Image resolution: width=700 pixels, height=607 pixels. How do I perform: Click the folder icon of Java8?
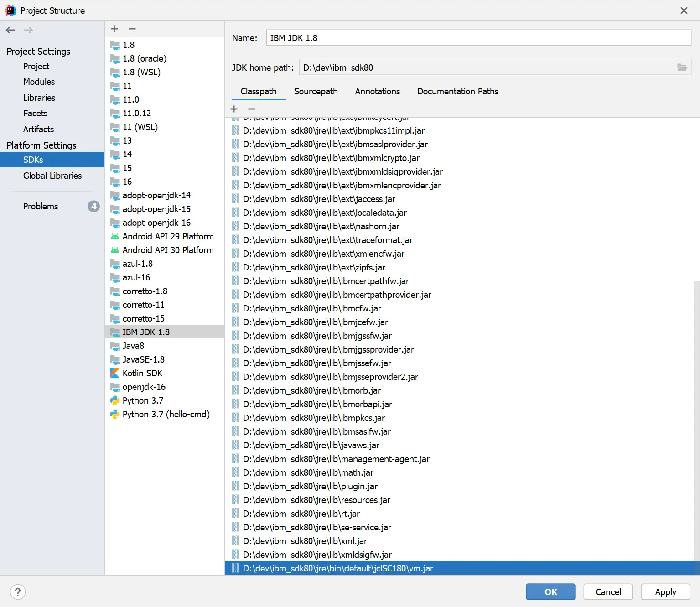(115, 346)
